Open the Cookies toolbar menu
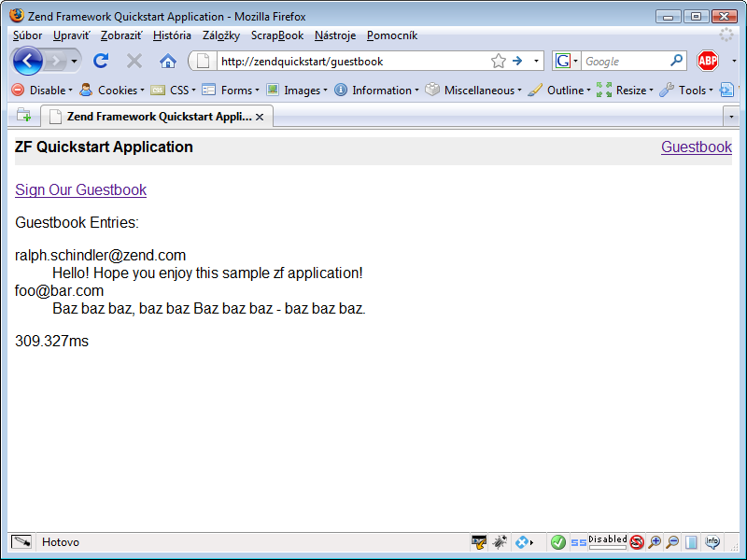747x560 pixels. (x=112, y=90)
